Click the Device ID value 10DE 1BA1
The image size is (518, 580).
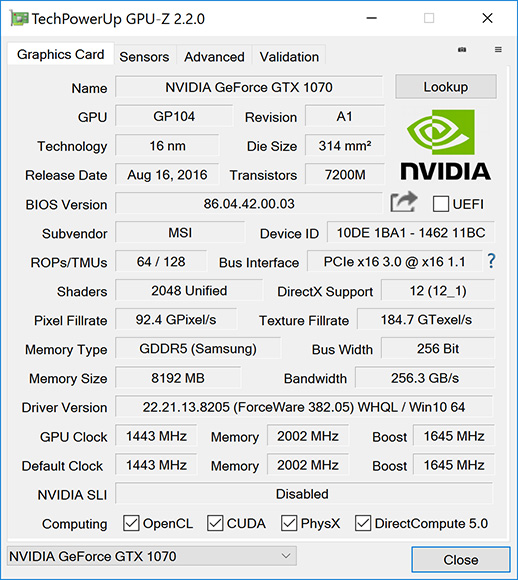point(411,233)
